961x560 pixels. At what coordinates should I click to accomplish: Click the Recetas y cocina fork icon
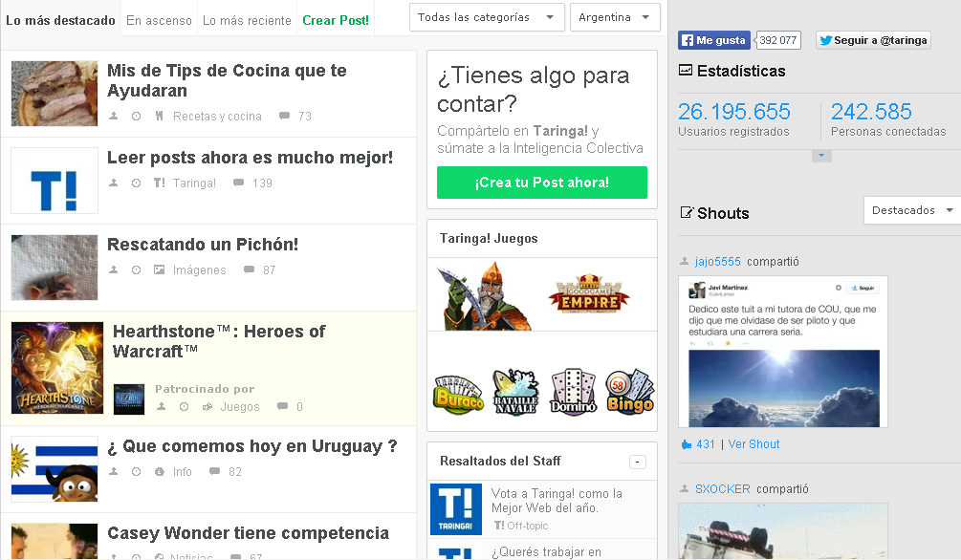coord(160,116)
